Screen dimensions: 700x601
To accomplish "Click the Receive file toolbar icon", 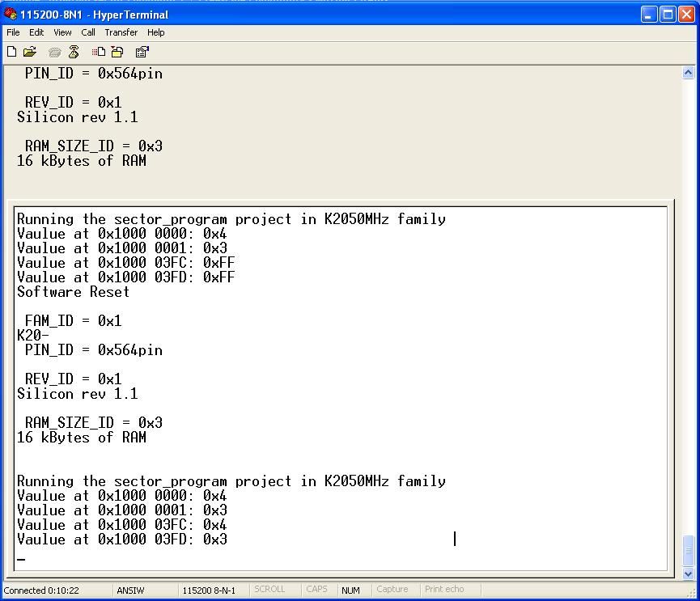I will [117, 52].
